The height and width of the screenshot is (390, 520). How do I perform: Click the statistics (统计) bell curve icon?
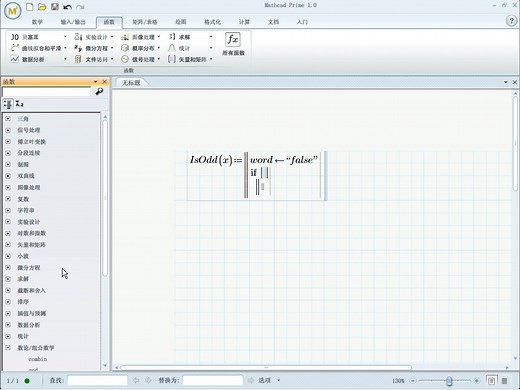(172, 48)
